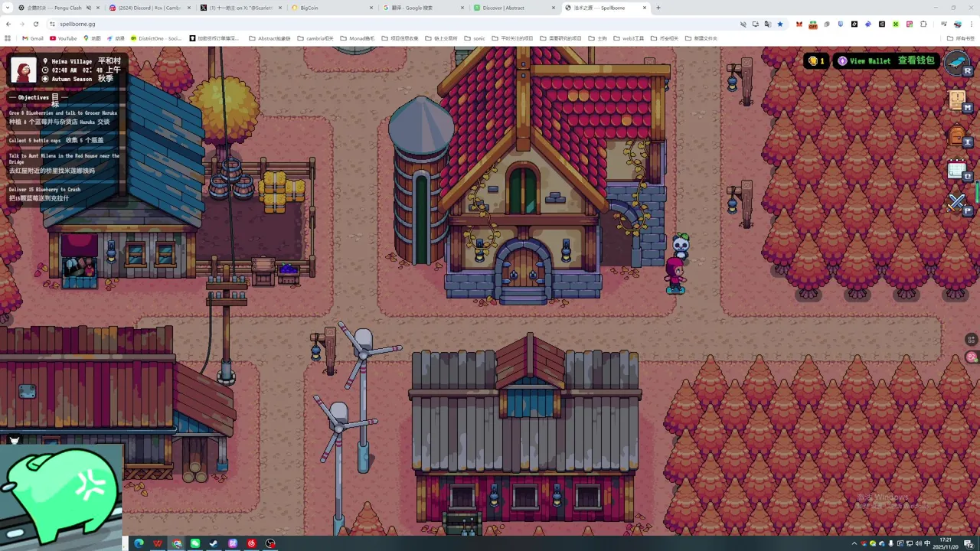This screenshot has height=551, width=980.
Task: Open the WPS app in taskbar
Action: (x=158, y=543)
